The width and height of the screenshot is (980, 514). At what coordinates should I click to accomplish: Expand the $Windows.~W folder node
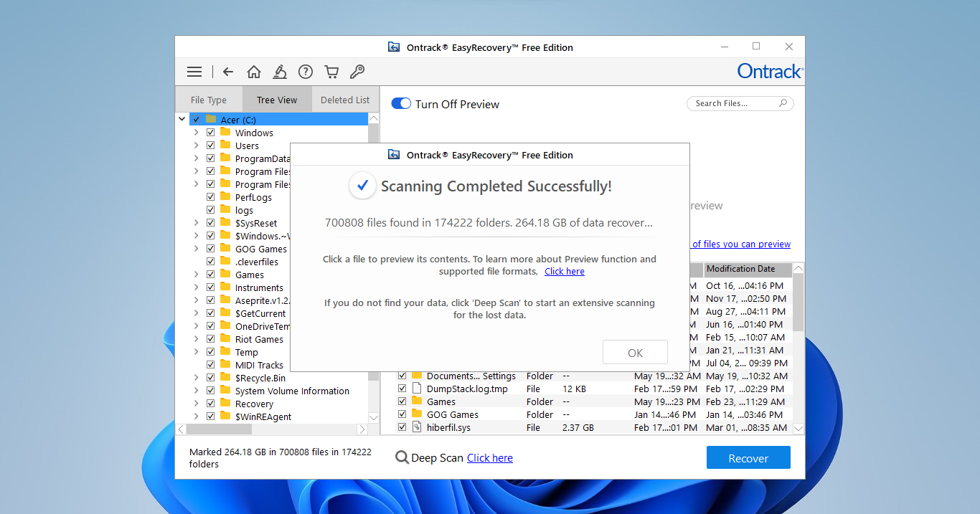click(196, 236)
